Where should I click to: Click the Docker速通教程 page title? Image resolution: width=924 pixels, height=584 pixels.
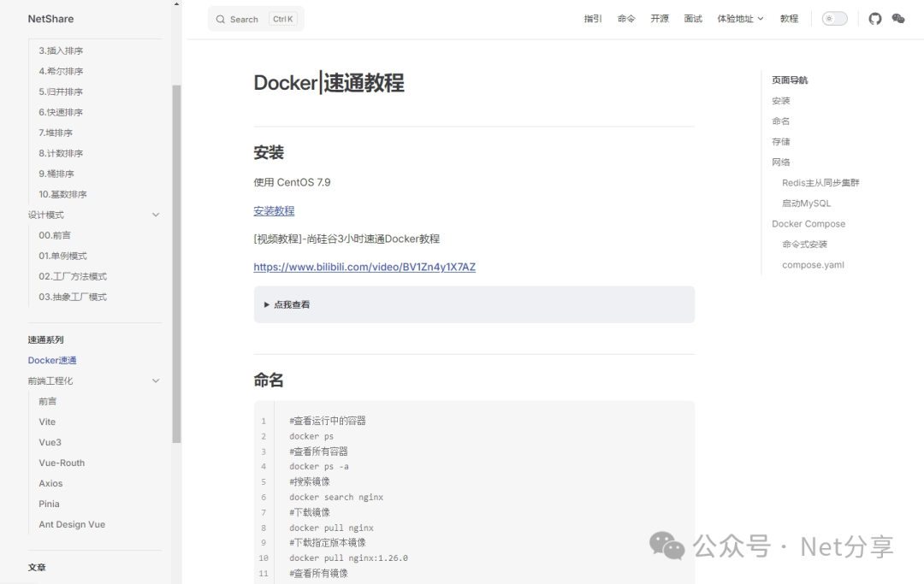(x=329, y=82)
